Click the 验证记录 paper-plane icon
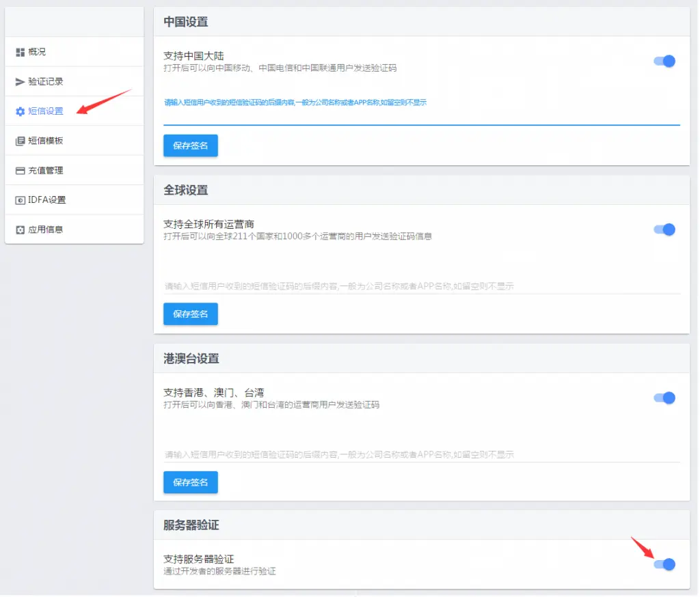The height and width of the screenshot is (597, 700). pyautogui.click(x=20, y=82)
